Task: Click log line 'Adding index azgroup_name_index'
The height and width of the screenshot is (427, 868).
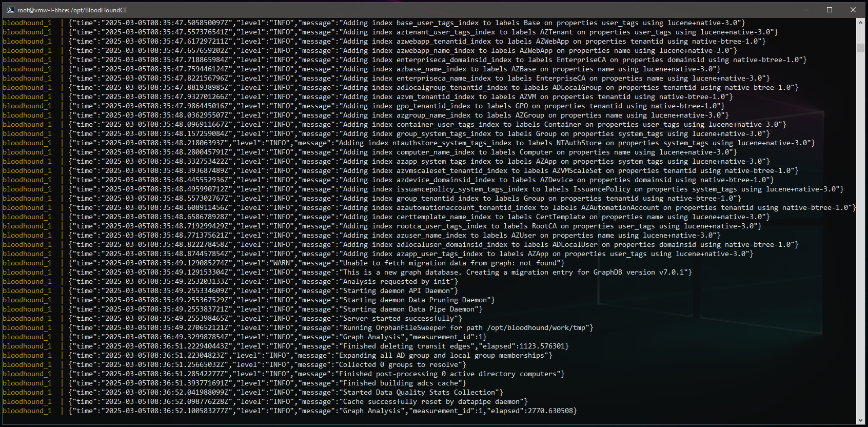Action: tap(366, 115)
